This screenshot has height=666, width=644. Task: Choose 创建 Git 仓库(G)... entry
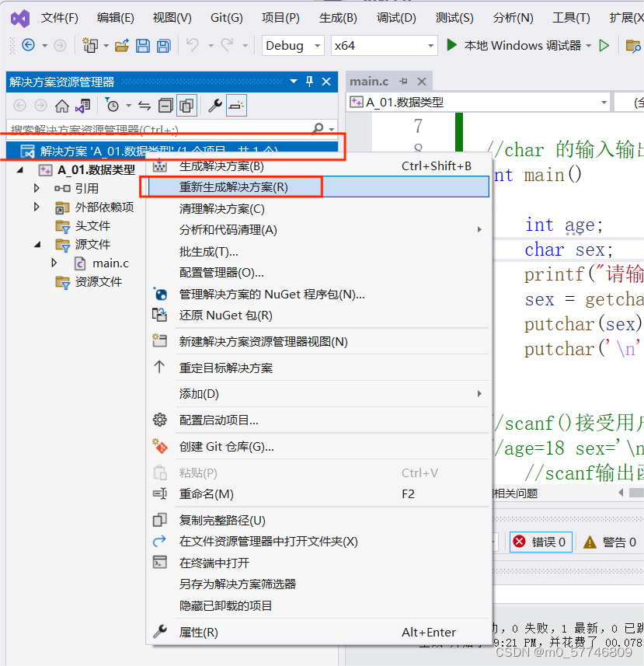click(319, 446)
